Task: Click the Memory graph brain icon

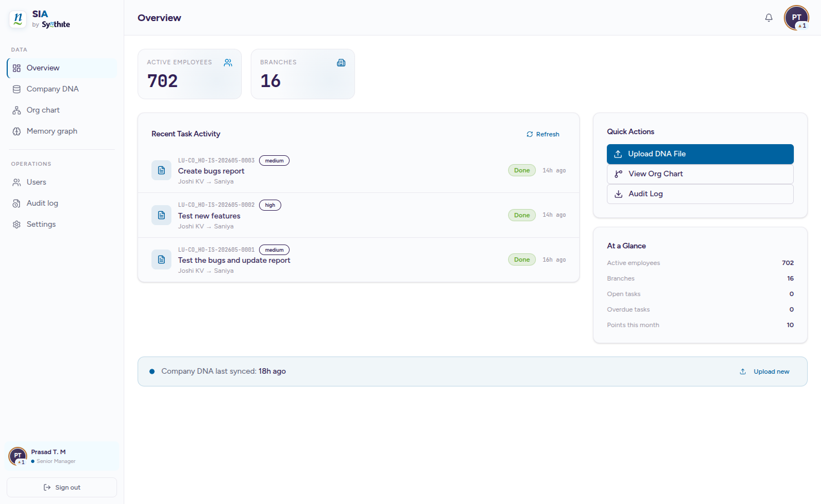Action: click(17, 131)
